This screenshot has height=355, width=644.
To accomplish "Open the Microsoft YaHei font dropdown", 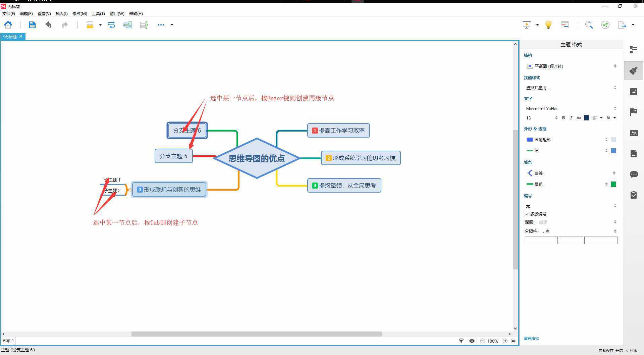I will pos(571,108).
